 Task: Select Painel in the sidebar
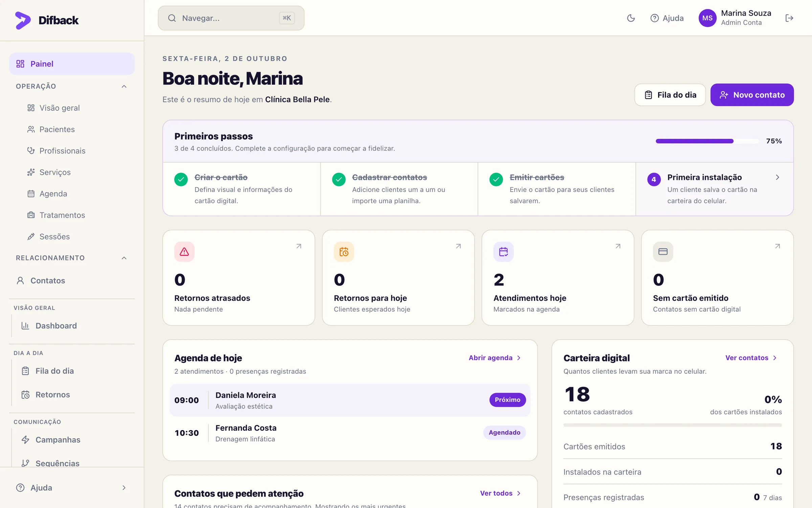click(72, 64)
